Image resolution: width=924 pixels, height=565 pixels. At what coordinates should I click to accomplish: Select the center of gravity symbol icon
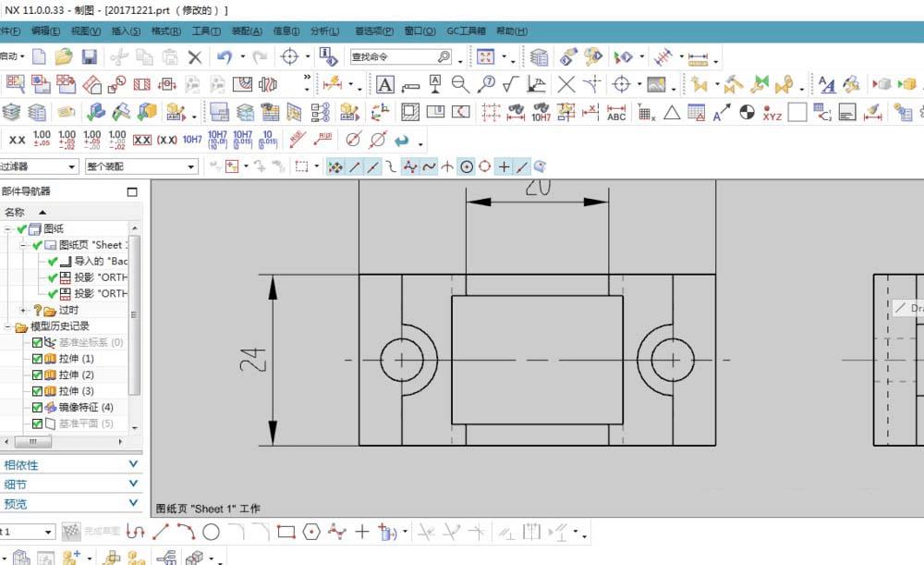[x=747, y=112]
